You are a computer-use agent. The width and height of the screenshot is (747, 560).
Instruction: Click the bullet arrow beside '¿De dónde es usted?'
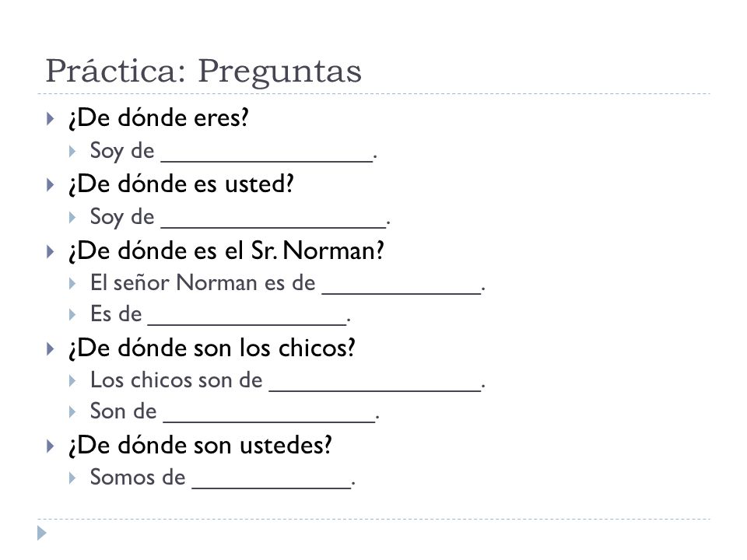[x=50, y=185]
